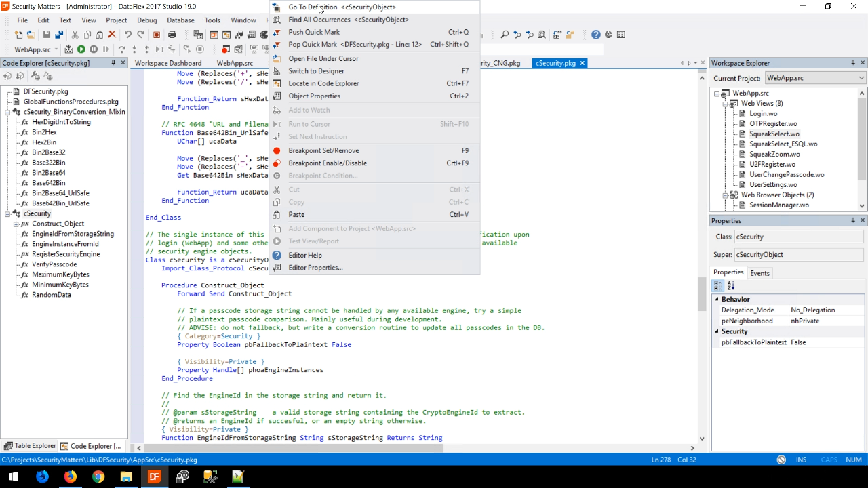Click the red Delete X toolbar icon
Viewport: 868px width, 488px height.
tap(112, 35)
